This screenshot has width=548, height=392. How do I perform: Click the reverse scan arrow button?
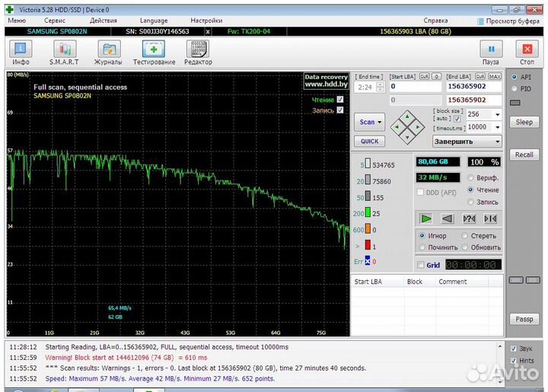coord(448,218)
